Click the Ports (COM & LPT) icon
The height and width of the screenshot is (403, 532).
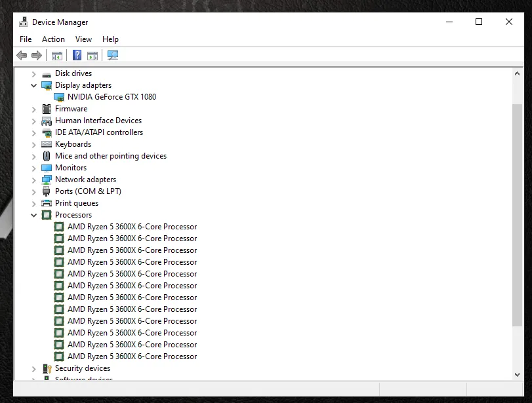pyautogui.click(x=46, y=191)
